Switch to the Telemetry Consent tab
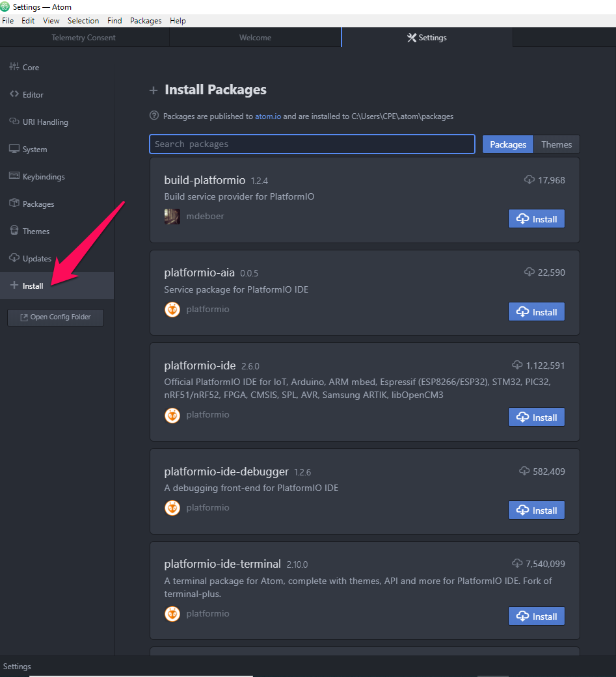This screenshot has height=677, width=616. point(84,38)
